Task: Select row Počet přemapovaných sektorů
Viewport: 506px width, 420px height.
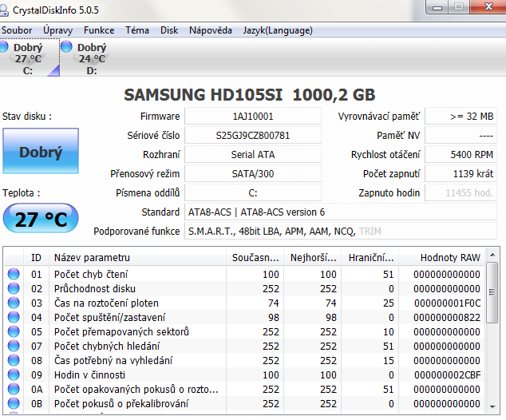Action: point(244,331)
